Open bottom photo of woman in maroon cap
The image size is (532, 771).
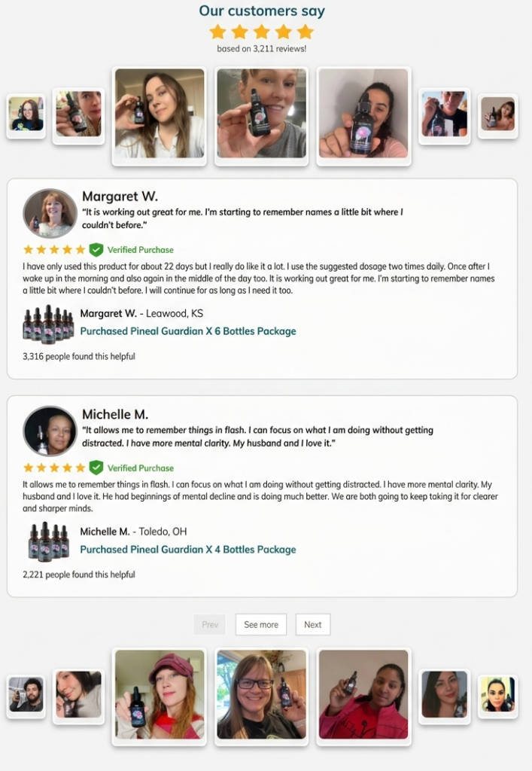(160, 695)
